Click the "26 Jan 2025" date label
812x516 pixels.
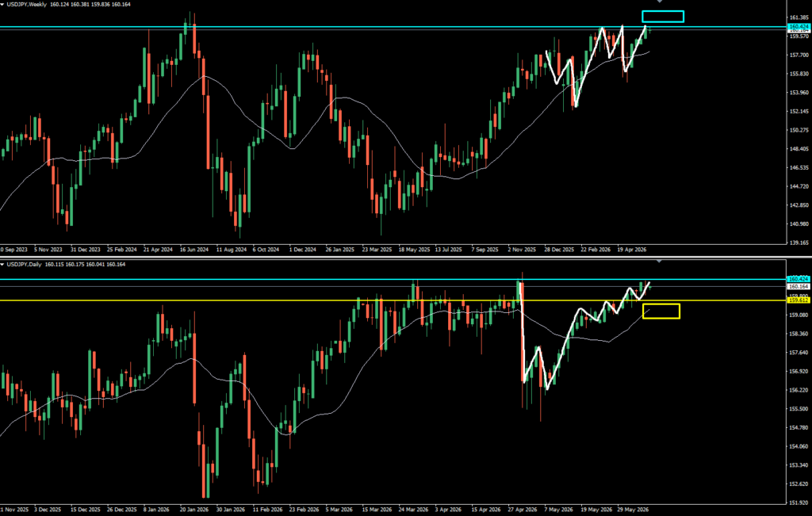coord(339,250)
